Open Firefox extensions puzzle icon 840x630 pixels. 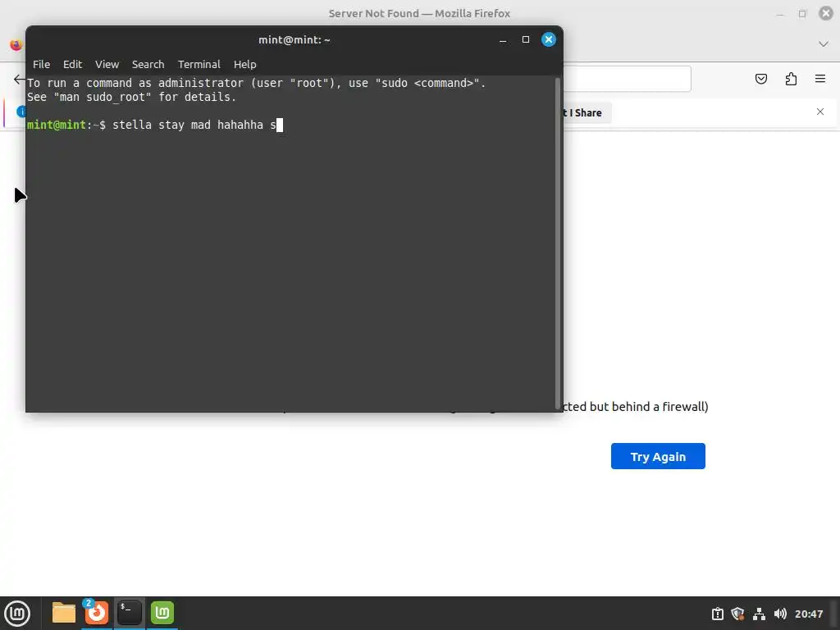[x=791, y=79]
